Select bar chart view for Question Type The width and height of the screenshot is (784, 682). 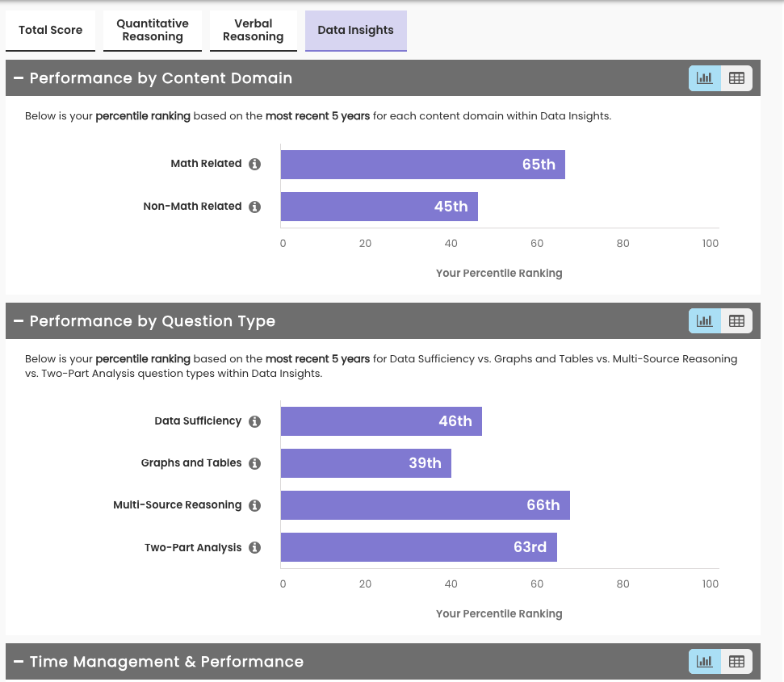point(705,321)
